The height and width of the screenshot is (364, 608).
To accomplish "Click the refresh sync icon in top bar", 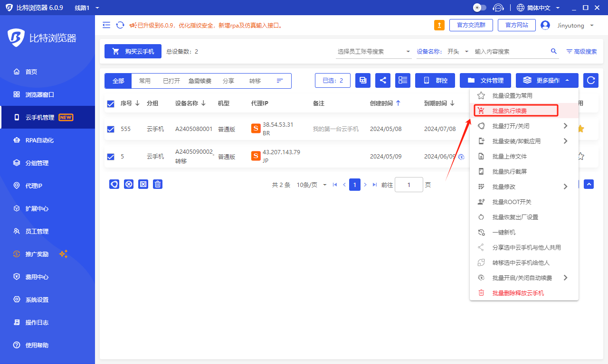I will [120, 25].
